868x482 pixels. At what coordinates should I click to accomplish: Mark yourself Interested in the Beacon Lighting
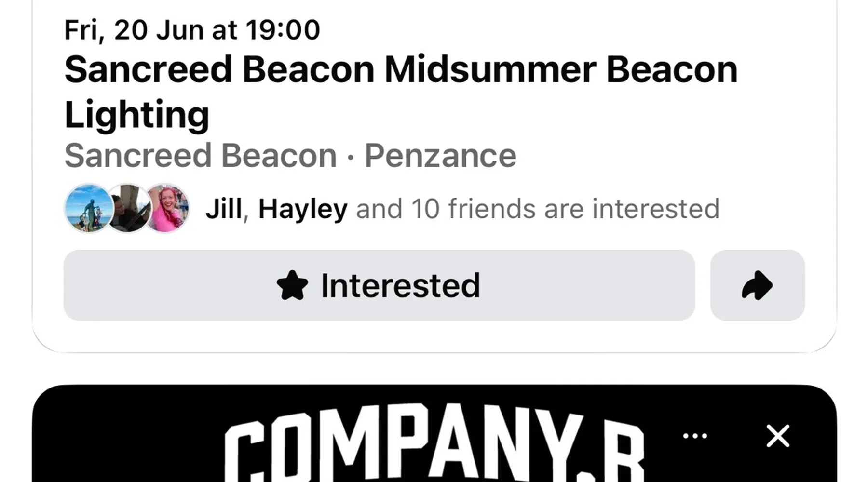pos(379,285)
